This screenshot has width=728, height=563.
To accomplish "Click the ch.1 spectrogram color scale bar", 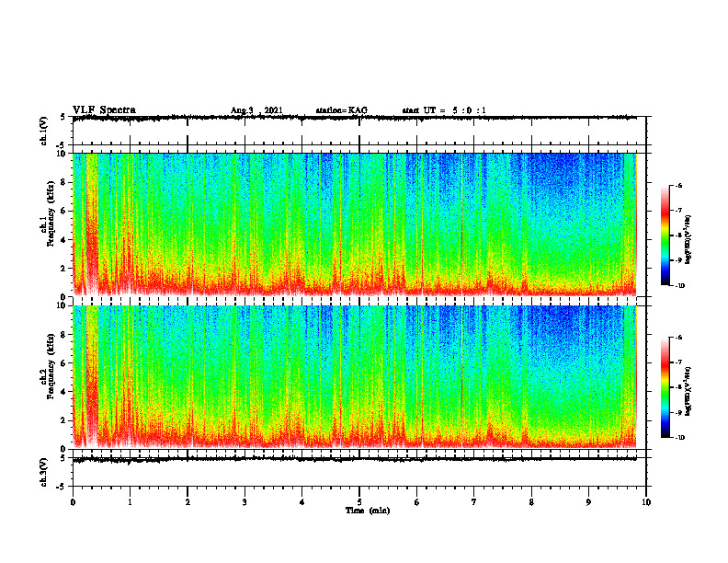I will (x=665, y=236).
